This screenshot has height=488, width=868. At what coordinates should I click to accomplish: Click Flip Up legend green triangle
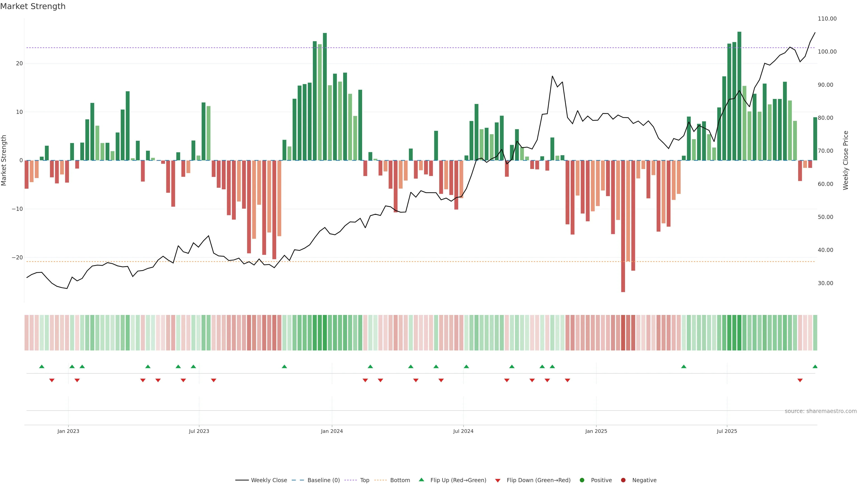[421, 480]
